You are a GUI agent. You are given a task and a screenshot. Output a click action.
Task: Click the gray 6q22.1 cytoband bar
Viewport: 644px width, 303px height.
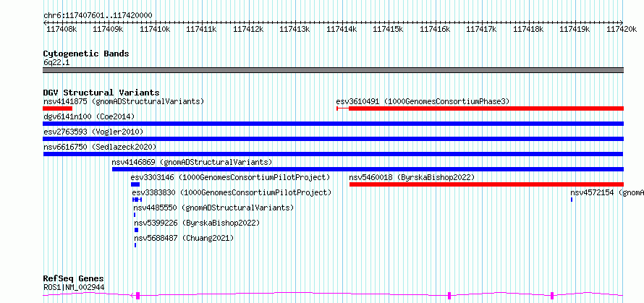(x=334, y=70)
